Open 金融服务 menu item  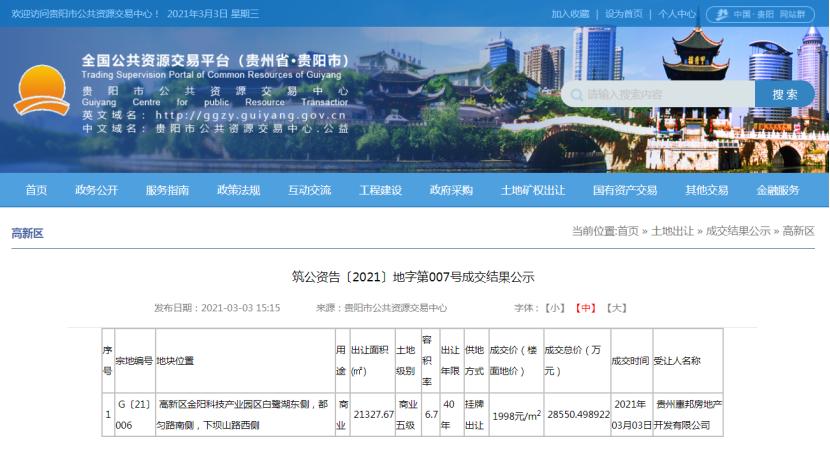pyautogui.click(x=778, y=190)
